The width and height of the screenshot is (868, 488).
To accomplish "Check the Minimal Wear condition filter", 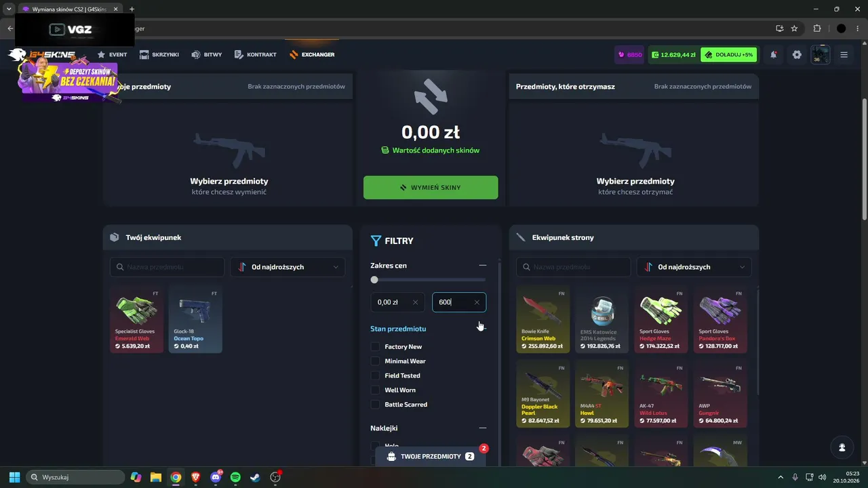I will point(375,361).
